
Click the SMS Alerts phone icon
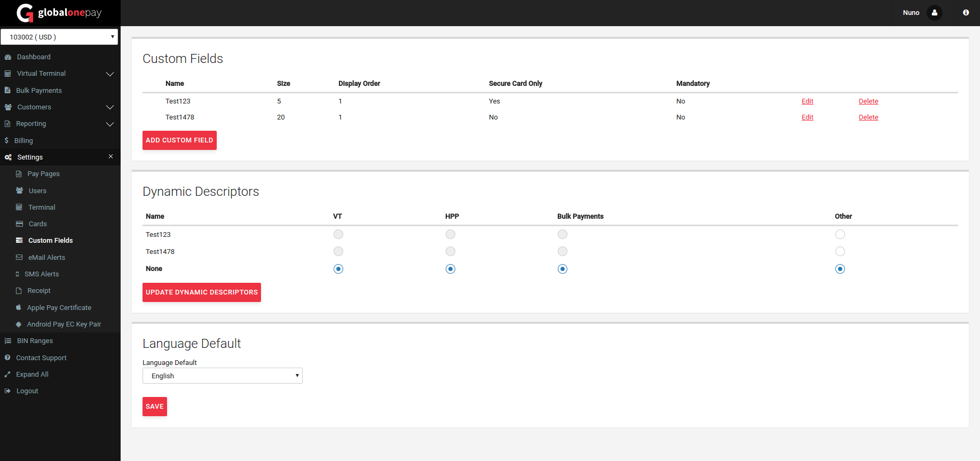point(18,274)
